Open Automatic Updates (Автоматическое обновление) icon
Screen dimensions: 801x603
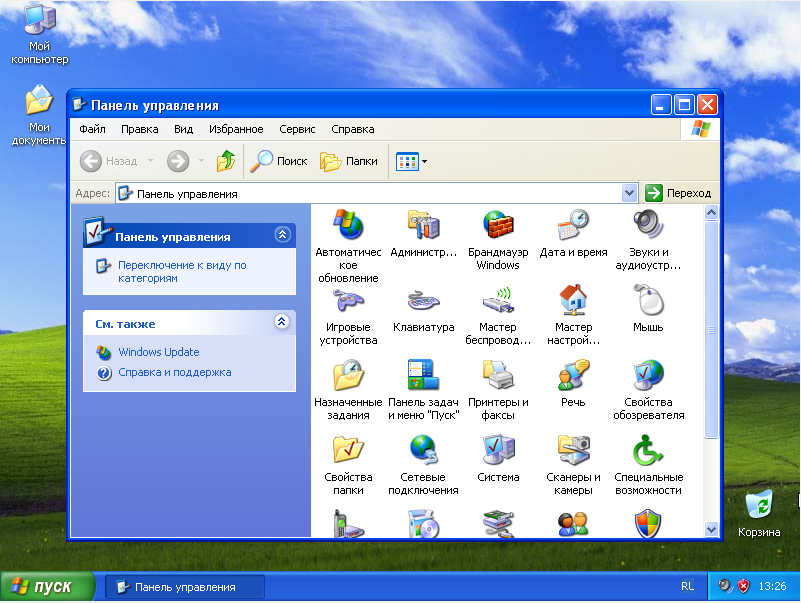click(x=348, y=225)
